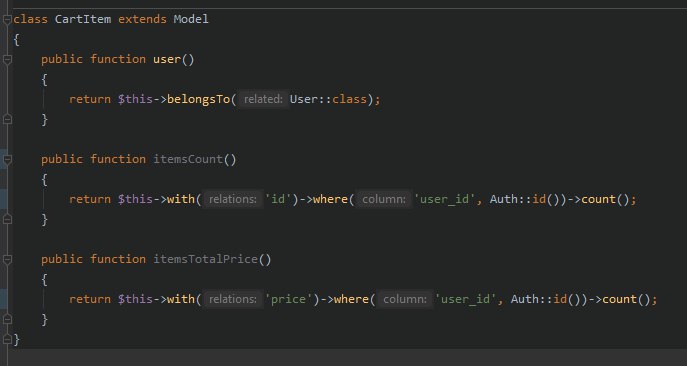687x366 pixels.
Task: Click 'user_id' string in itemsTotalPrice body
Action: [x=466, y=299]
